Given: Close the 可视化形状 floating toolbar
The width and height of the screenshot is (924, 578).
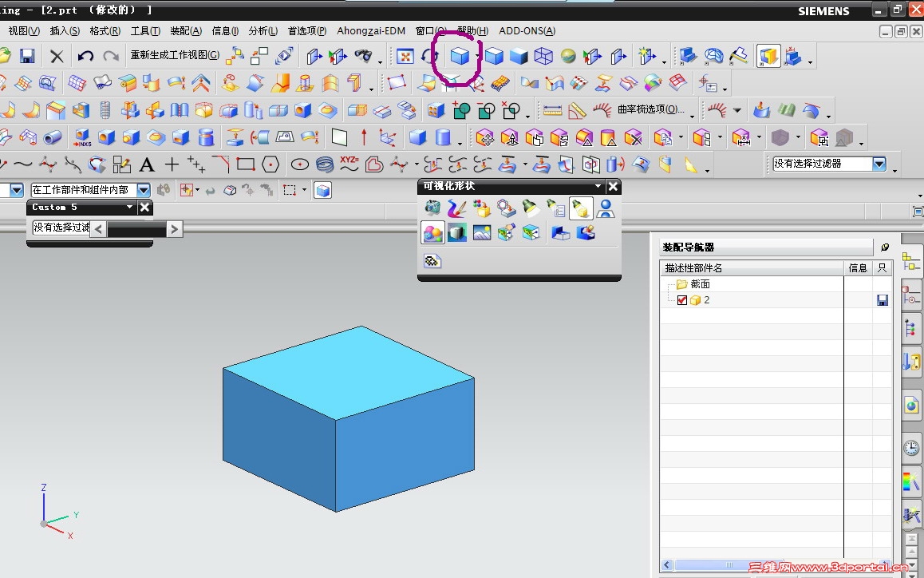Looking at the screenshot, I should pos(613,186).
